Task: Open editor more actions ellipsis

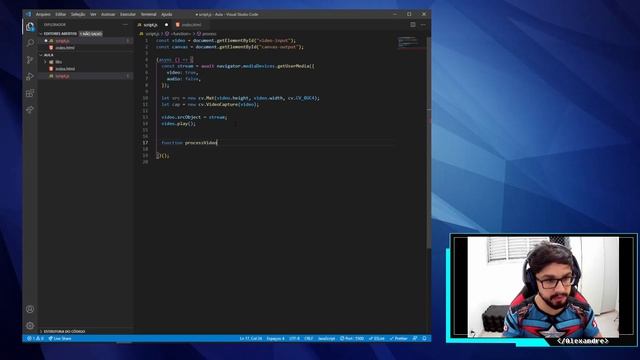Action: point(423,24)
